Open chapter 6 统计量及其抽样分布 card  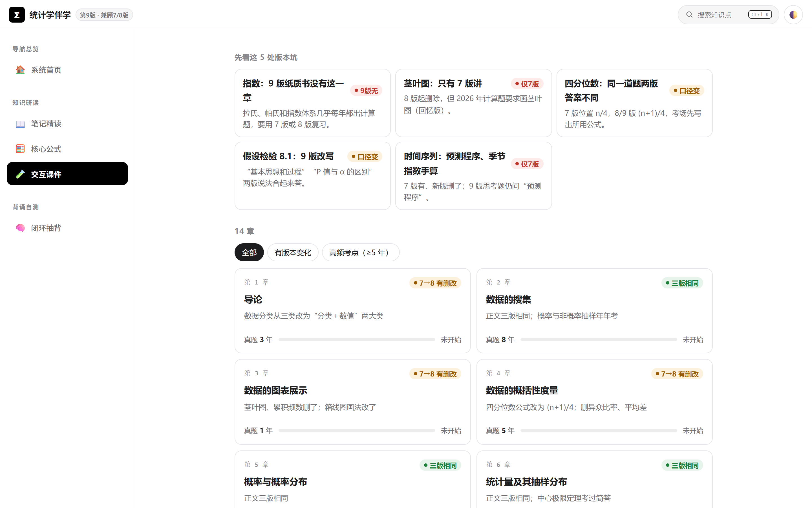[x=594, y=480]
